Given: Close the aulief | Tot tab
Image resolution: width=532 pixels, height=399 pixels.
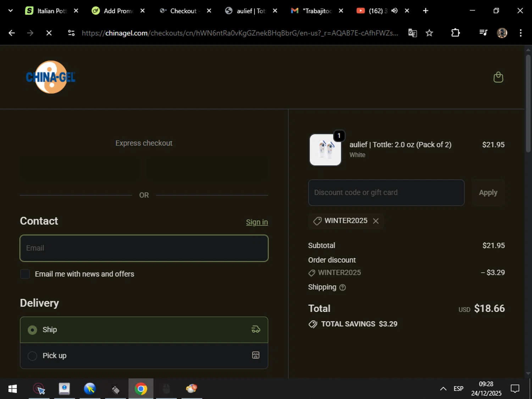Looking at the screenshot, I should (275, 11).
